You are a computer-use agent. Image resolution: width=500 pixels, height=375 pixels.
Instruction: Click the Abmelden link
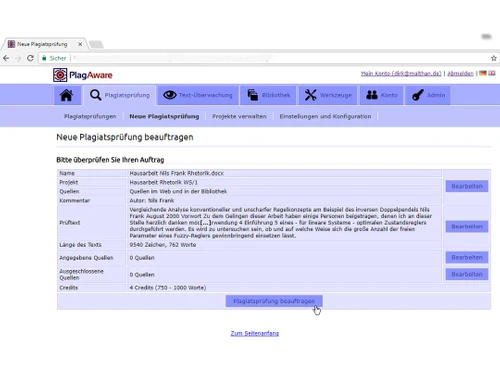[x=460, y=73]
